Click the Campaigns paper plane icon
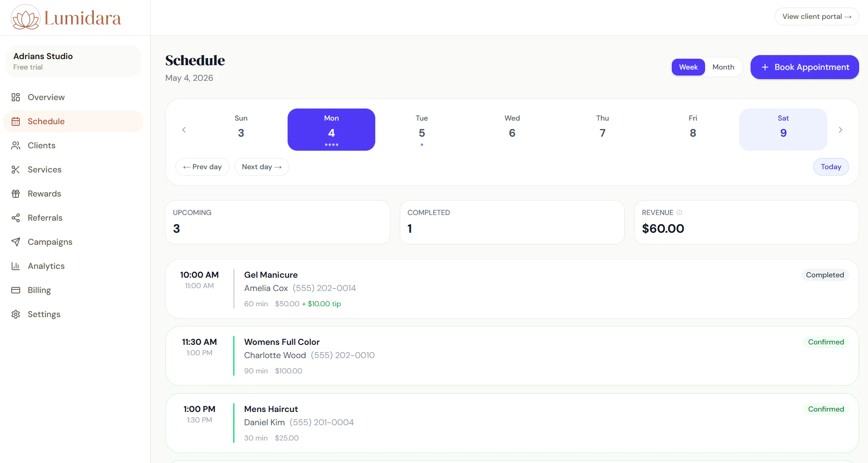 (16, 242)
